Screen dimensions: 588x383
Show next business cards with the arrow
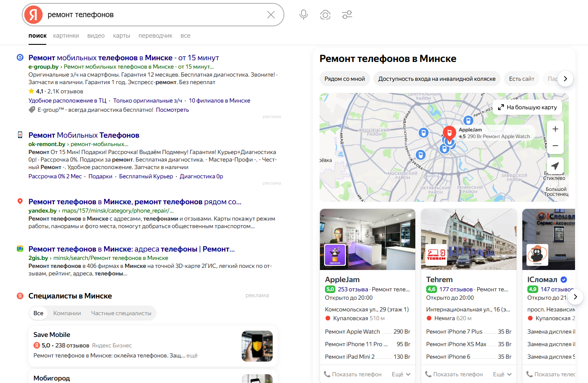pos(575,297)
